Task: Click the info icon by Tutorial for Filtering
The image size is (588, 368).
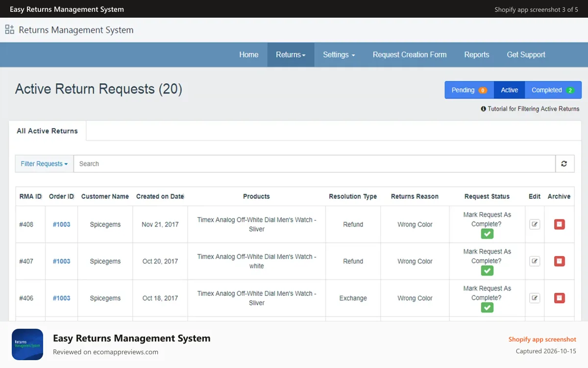Action: click(484, 109)
